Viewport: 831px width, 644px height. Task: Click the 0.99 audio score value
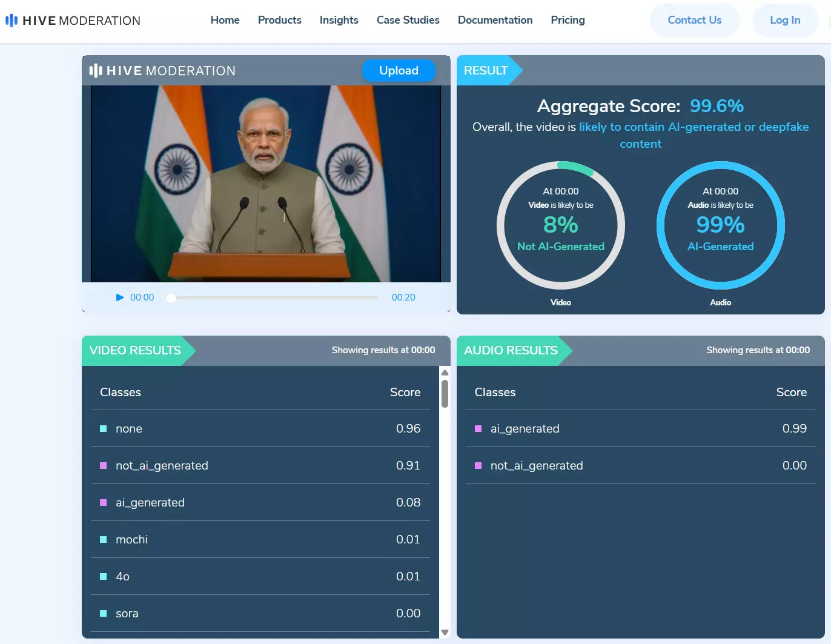coord(795,429)
